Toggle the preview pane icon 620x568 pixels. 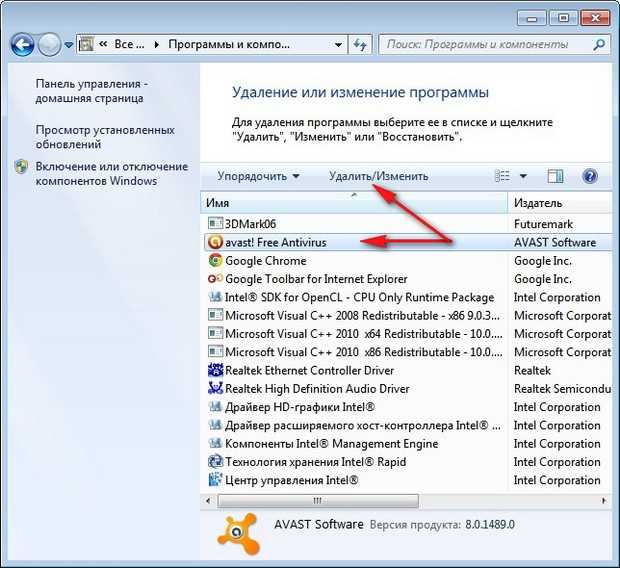[556, 176]
